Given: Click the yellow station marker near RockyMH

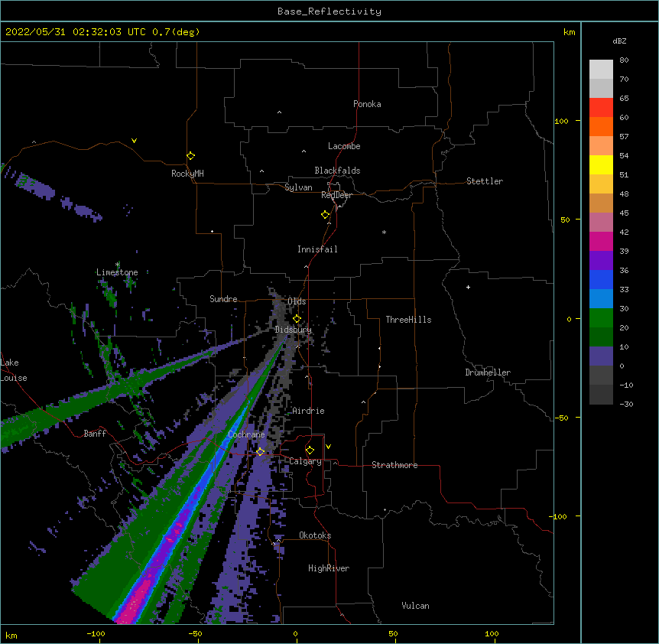Looking at the screenshot, I should coord(190,156).
